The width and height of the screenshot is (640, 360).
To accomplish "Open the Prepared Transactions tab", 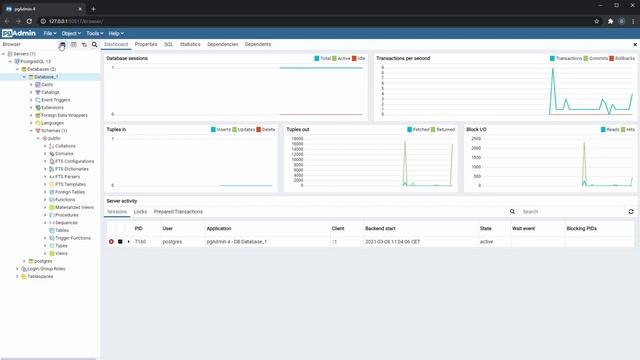I will tap(178, 212).
